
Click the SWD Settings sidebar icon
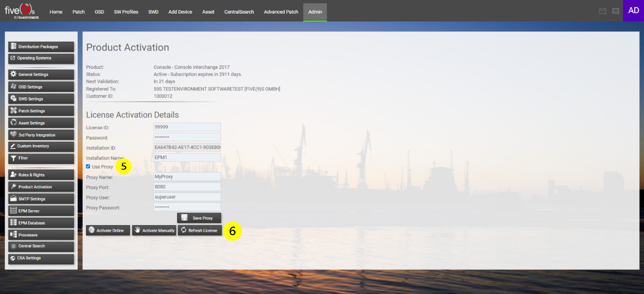click(13, 99)
